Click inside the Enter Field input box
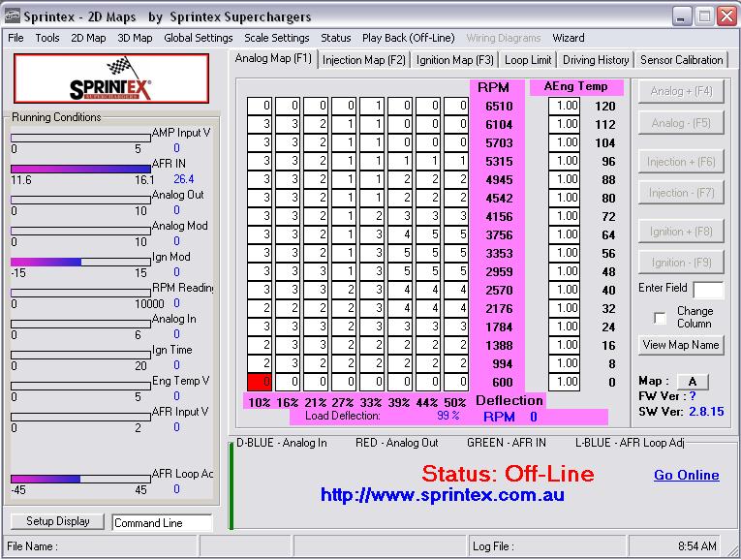The width and height of the screenshot is (741, 560). point(708,290)
